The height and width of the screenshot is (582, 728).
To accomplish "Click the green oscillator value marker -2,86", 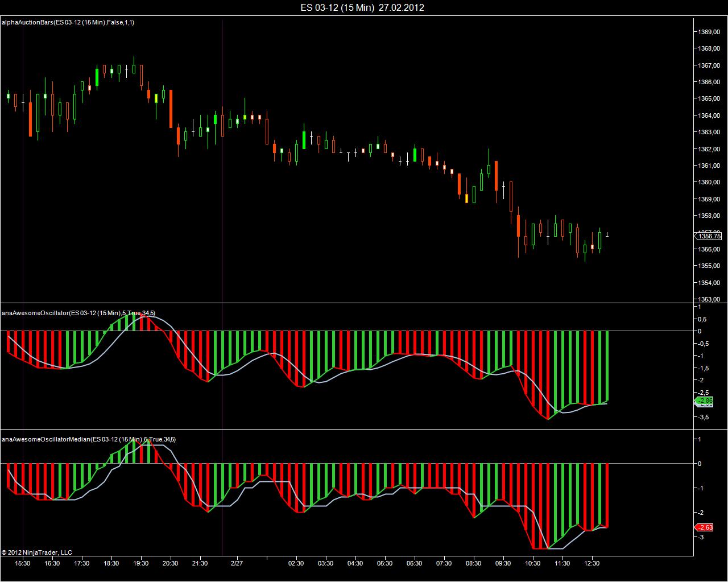I will click(x=705, y=401).
